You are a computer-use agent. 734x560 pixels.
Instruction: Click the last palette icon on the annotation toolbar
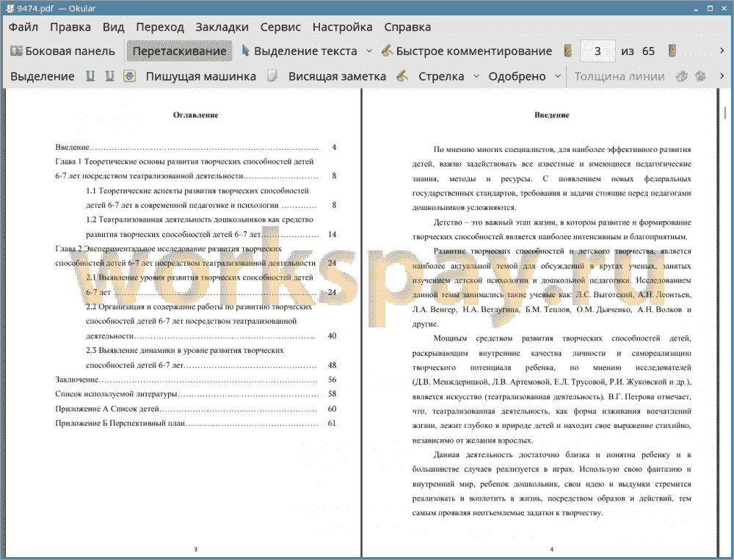[700, 76]
